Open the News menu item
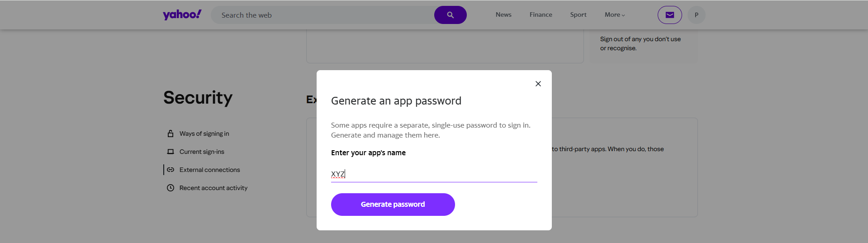This screenshot has width=868, height=243. [x=503, y=15]
